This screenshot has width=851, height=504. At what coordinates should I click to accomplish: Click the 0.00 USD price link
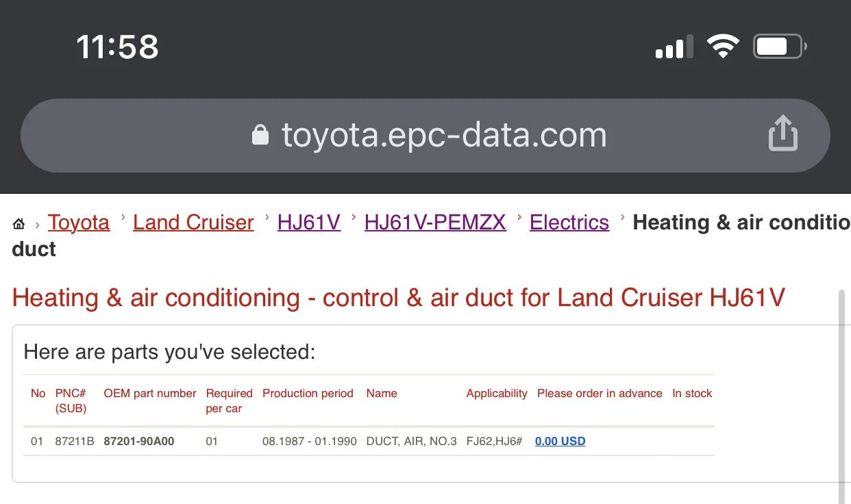(x=560, y=441)
